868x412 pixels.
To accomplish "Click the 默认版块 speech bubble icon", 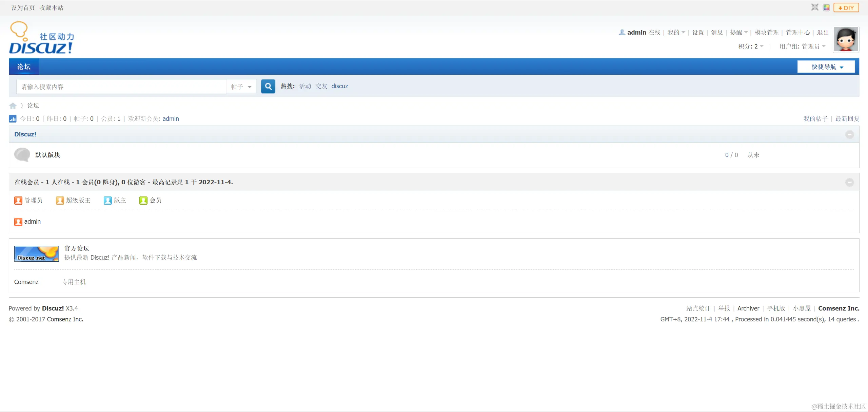I will [x=22, y=155].
